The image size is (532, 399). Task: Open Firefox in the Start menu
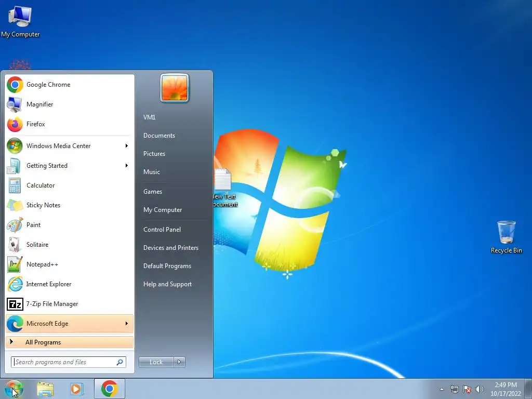point(70,124)
